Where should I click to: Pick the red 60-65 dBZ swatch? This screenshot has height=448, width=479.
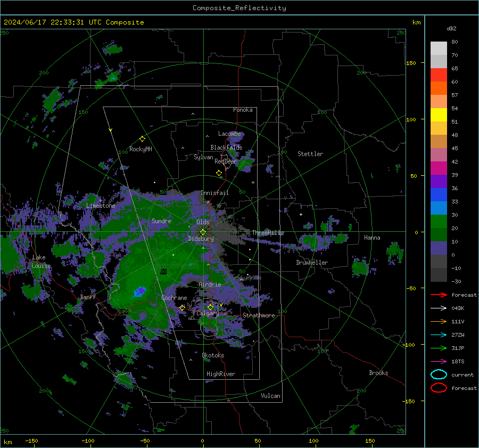pos(439,75)
